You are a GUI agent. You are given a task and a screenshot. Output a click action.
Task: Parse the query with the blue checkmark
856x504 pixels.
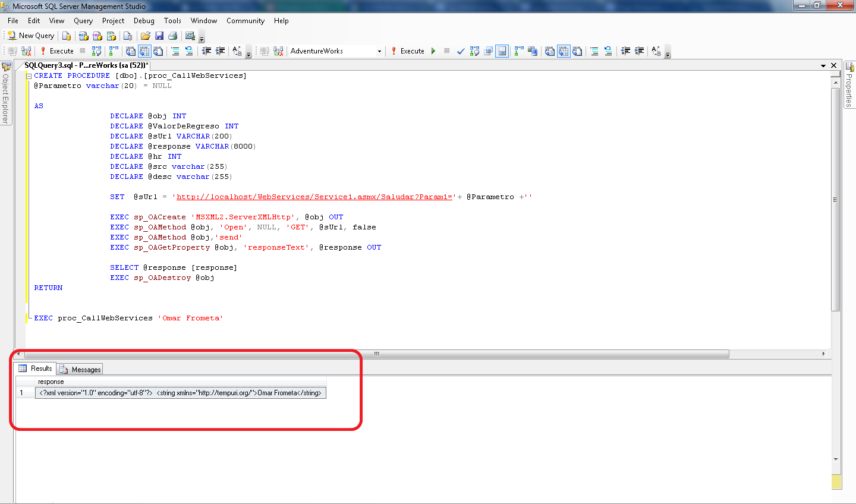tap(461, 51)
